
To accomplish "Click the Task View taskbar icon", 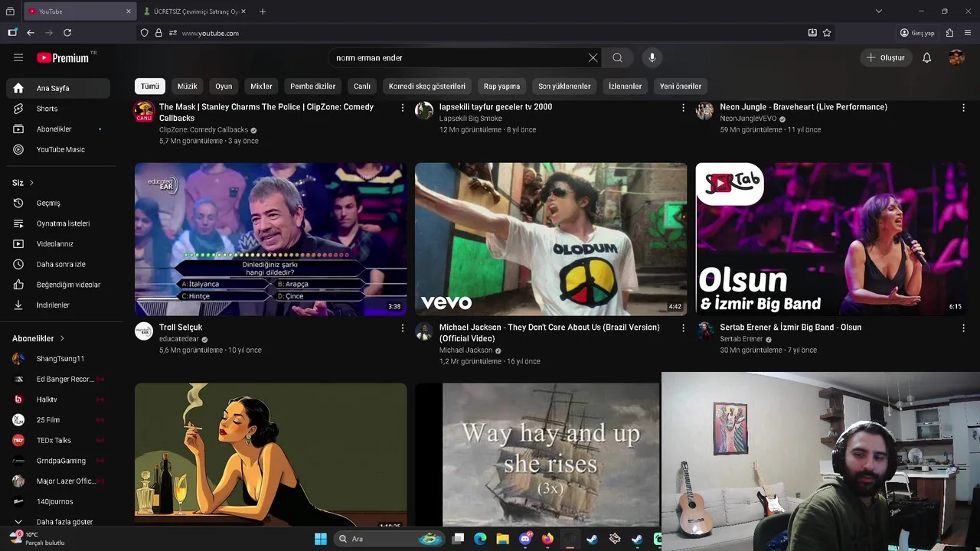I will tap(458, 539).
